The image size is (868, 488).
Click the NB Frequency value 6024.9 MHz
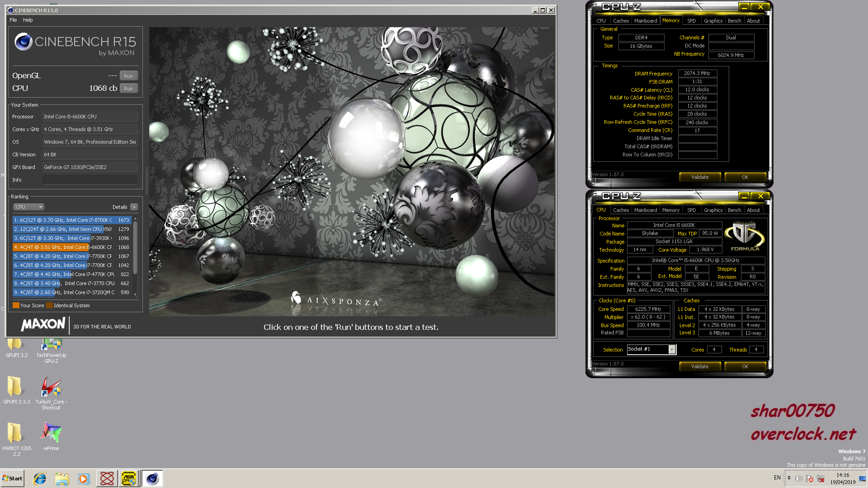coord(731,55)
